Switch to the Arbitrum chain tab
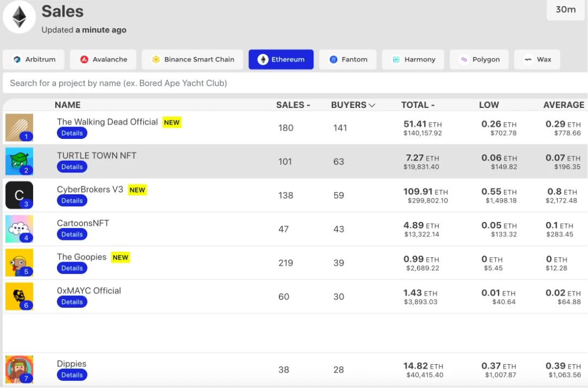The height and width of the screenshot is (388, 588). click(34, 59)
